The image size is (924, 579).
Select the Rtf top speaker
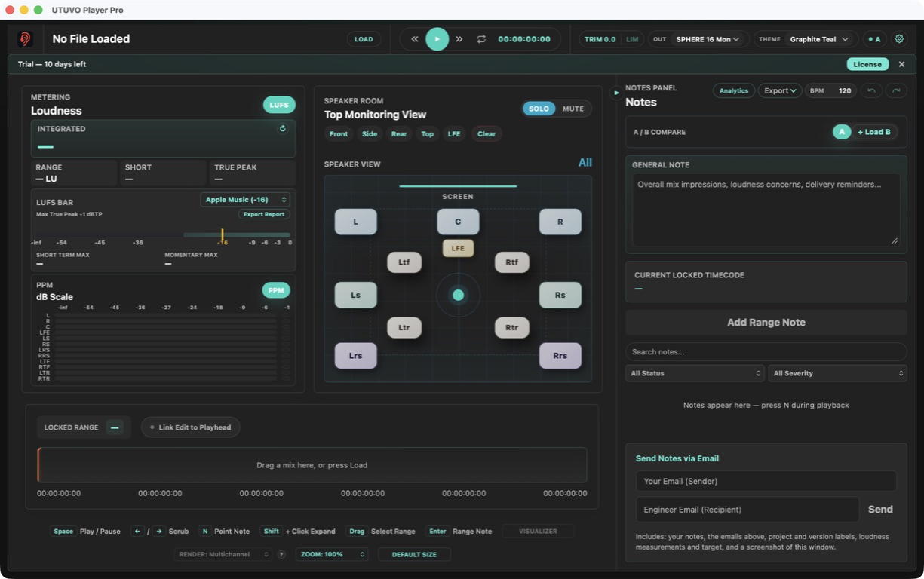pos(512,262)
